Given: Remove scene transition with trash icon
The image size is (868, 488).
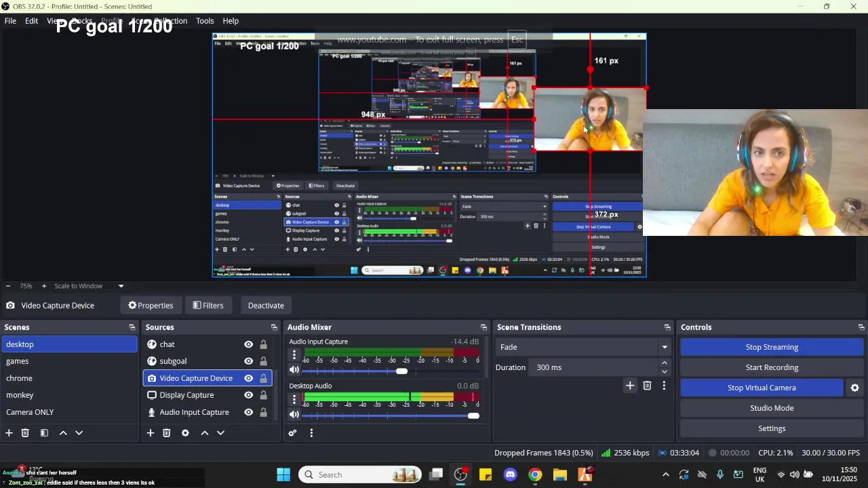Looking at the screenshot, I should tap(647, 386).
